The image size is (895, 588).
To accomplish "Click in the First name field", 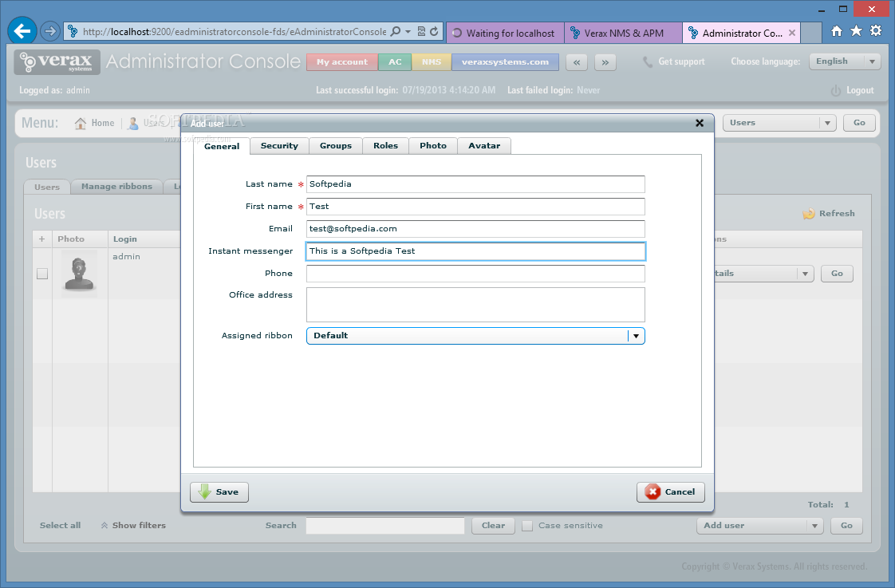I will [x=475, y=207].
